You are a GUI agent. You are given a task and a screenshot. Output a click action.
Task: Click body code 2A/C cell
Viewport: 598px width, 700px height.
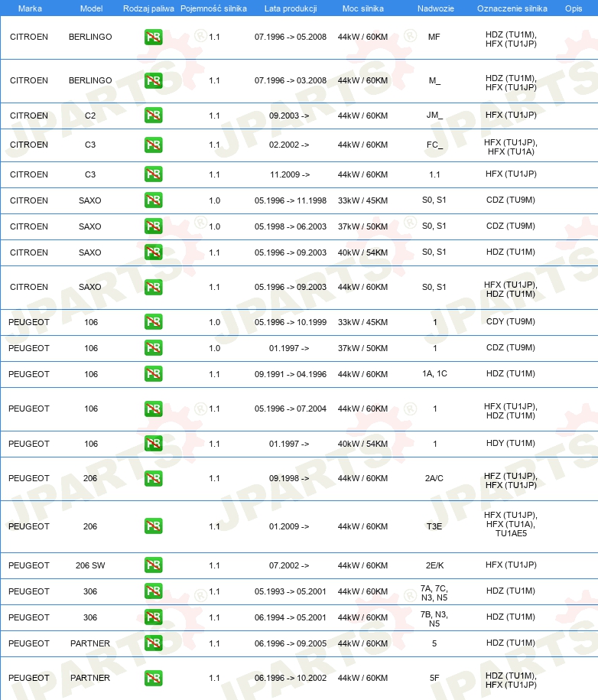(x=434, y=479)
